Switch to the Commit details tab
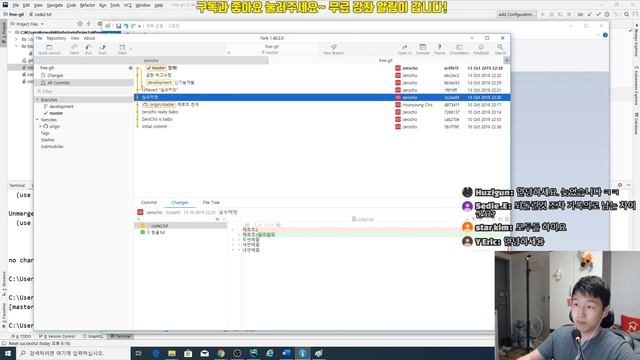 click(149, 202)
